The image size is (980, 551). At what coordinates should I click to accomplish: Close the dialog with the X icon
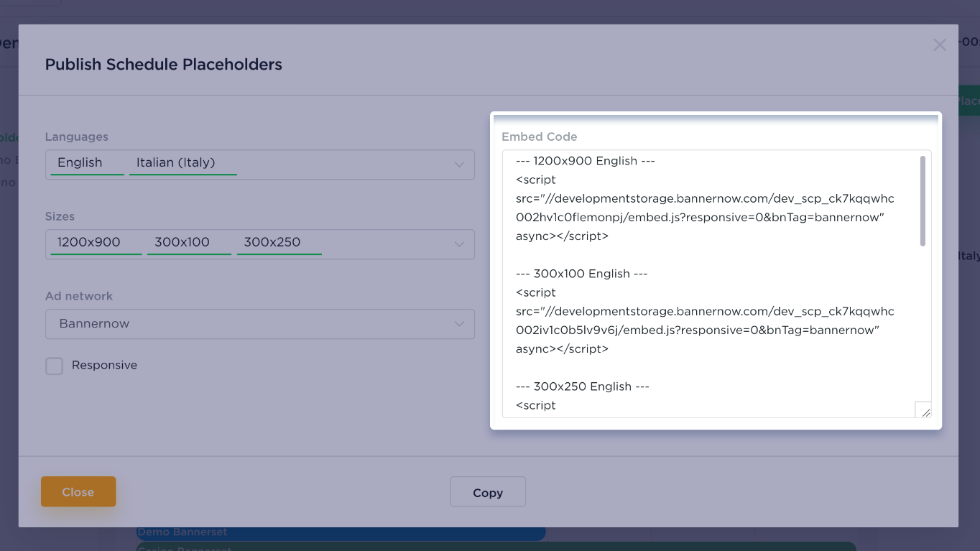click(939, 45)
